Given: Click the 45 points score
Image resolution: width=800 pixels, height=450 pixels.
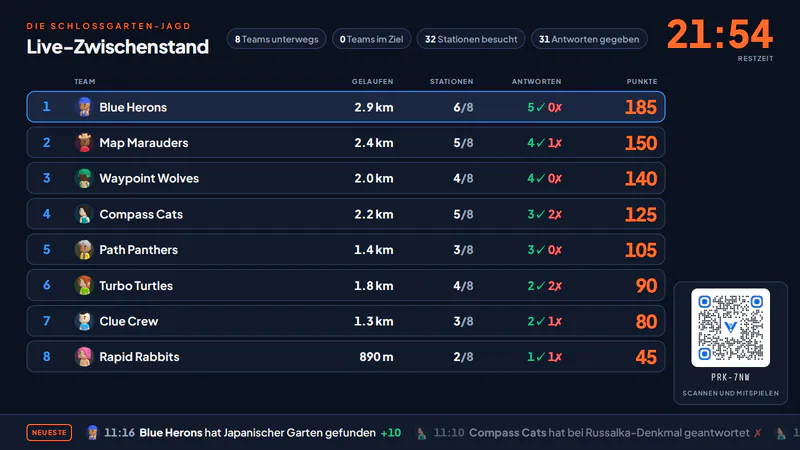Looking at the screenshot, I should pos(646,357).
